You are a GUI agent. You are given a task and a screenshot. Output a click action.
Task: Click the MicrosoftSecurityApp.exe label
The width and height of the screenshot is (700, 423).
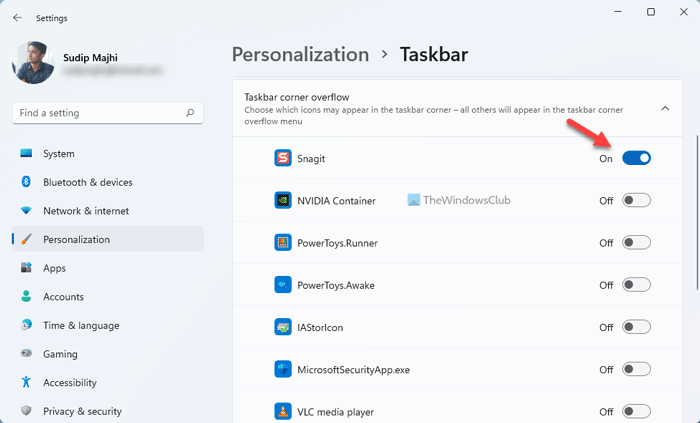354,370
